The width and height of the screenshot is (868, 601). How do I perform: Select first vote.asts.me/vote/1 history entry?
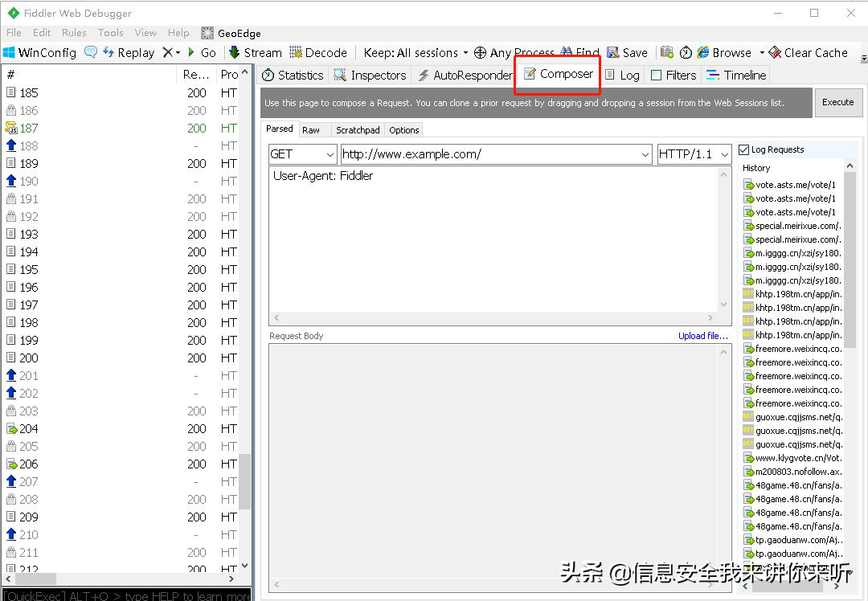point(790,185)
